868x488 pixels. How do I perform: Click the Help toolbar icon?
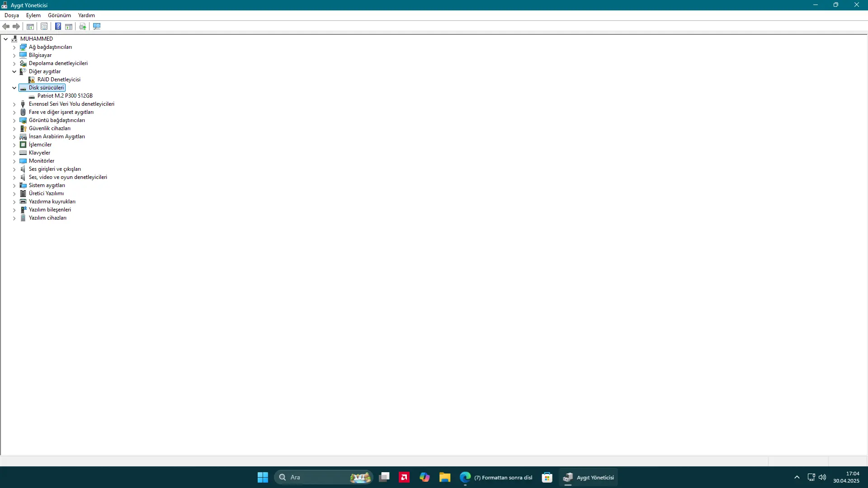(x=58, y=26)
